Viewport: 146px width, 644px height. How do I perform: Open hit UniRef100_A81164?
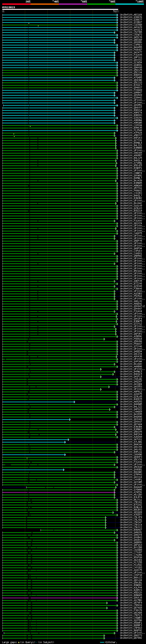(x=131, y=15)
